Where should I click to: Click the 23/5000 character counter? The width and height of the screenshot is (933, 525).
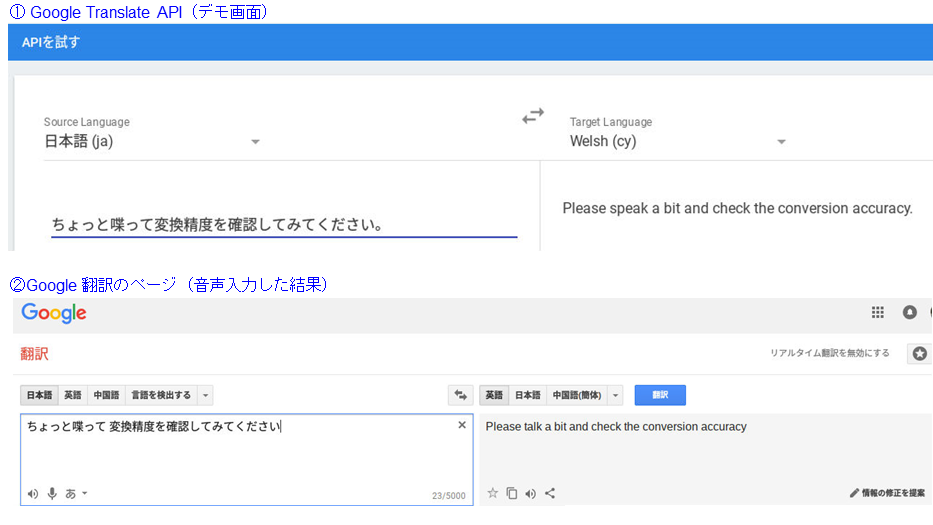[449, 496]
